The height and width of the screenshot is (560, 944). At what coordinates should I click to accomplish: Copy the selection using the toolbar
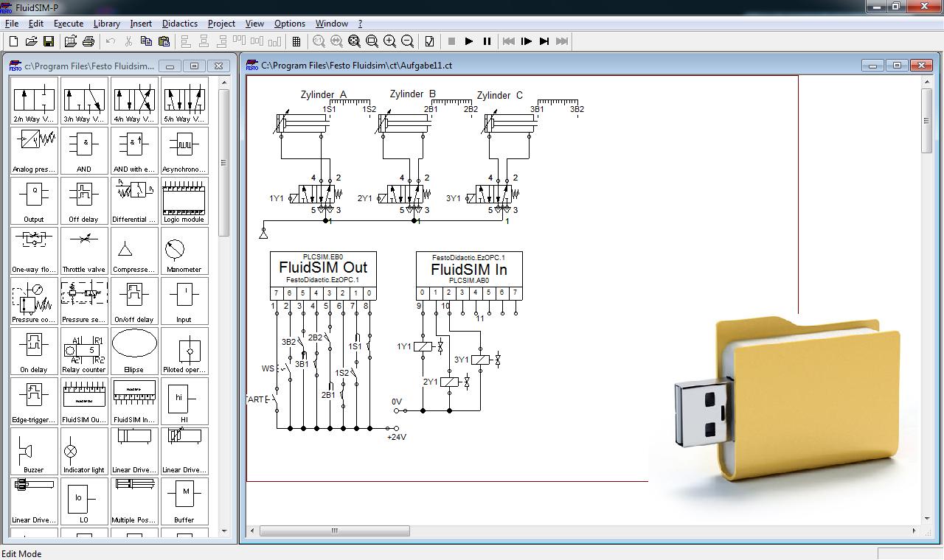[146, 41]
